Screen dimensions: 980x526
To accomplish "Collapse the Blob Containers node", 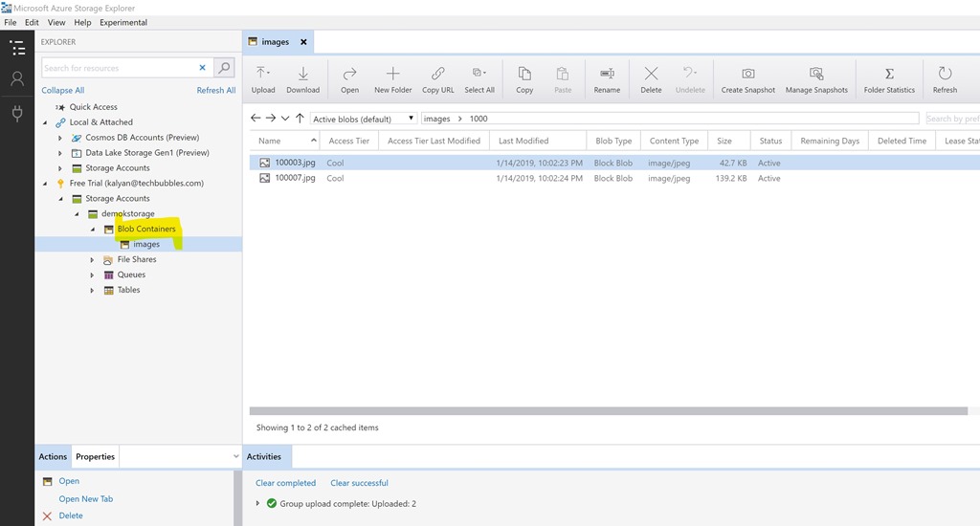I will click(x=93, y=230).
